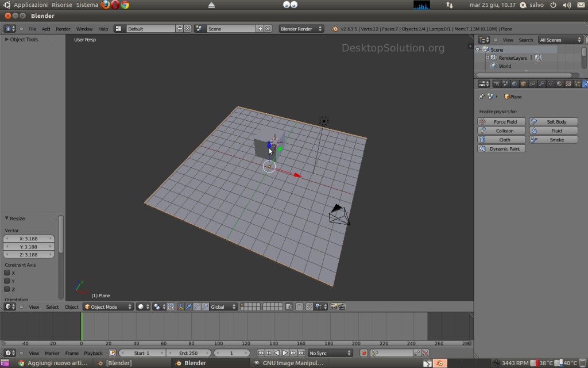Image resolution: width=588 pixels, height=368 pixels.
Task: Open the Object Mode dropdown
Action: (104, 307)
